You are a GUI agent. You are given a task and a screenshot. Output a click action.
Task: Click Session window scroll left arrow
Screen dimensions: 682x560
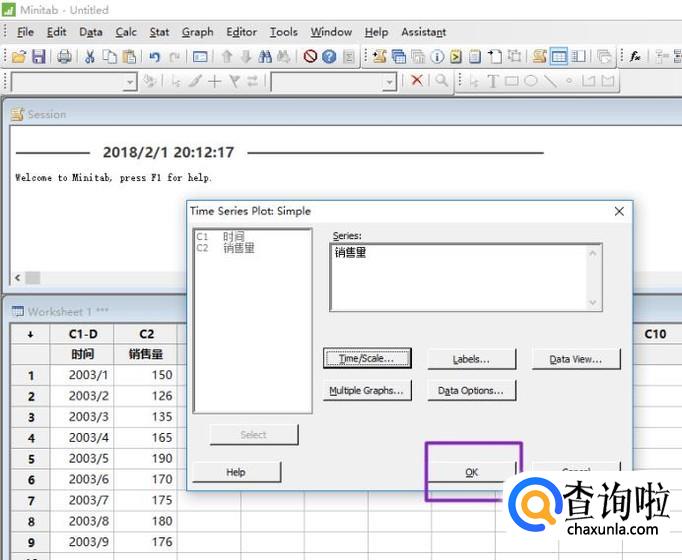[x=17, y=278]
